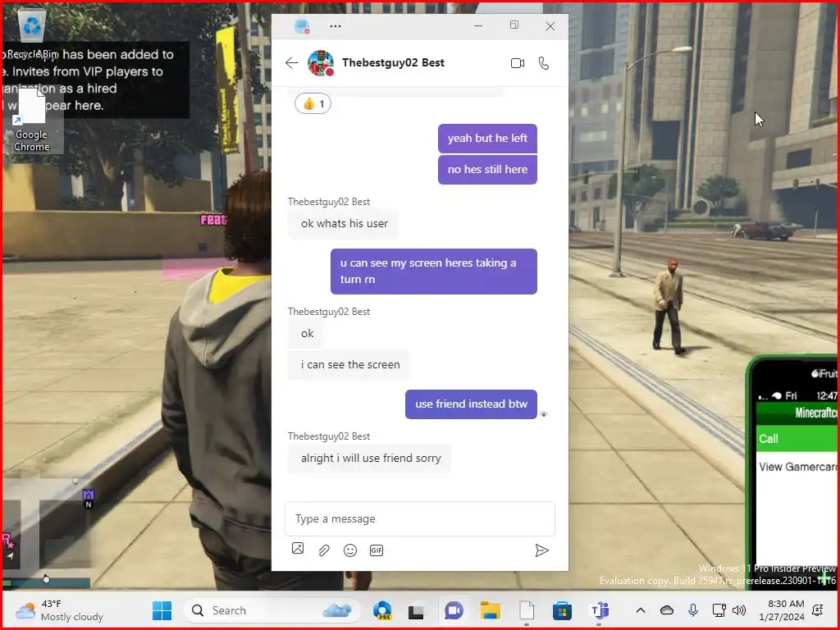This screenshot has height=630, width=840.
Task: Select the short 'ok' message bubble
Action: (306, 334)
